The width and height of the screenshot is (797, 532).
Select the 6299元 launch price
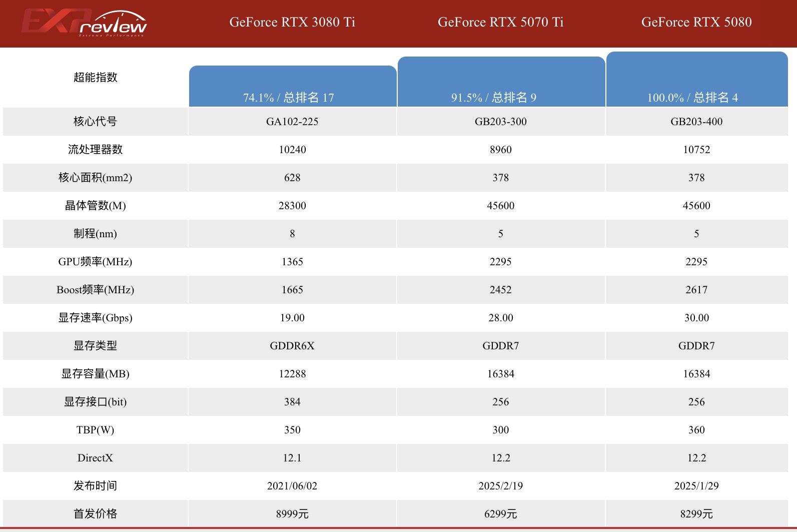[x=501, y=514]
